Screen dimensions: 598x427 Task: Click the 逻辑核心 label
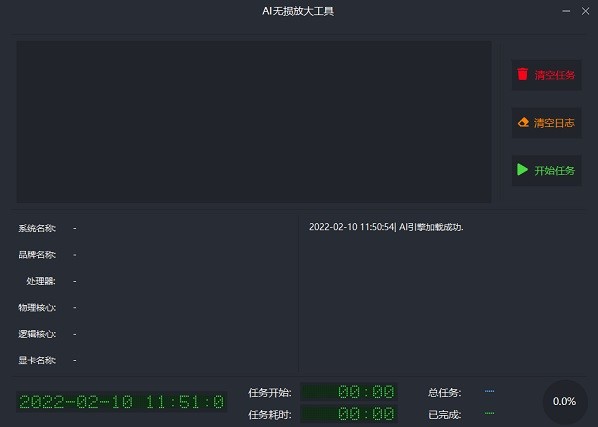(37, 334)
